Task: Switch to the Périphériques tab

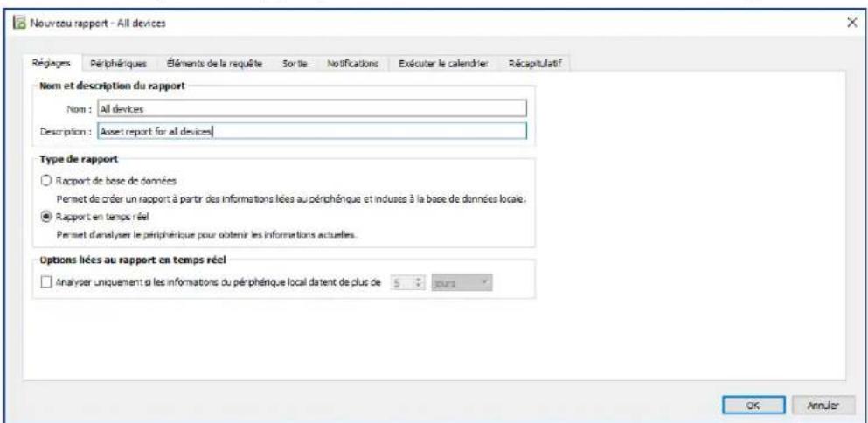Action: [119, 64]
